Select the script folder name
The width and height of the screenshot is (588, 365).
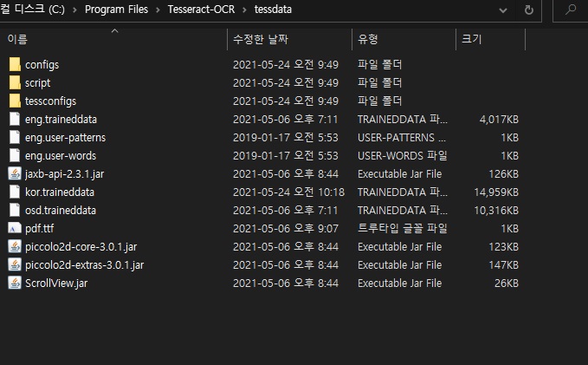click(37, 83)
